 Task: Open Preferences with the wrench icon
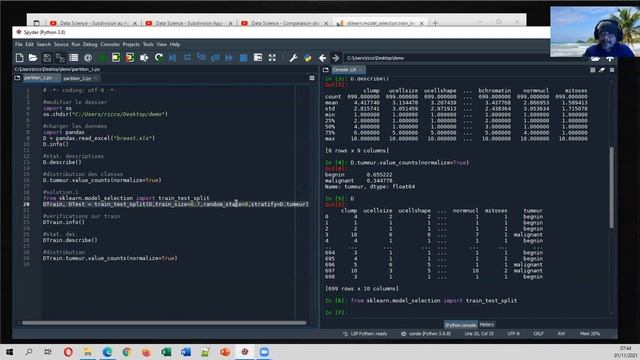[x=293, y=58]
